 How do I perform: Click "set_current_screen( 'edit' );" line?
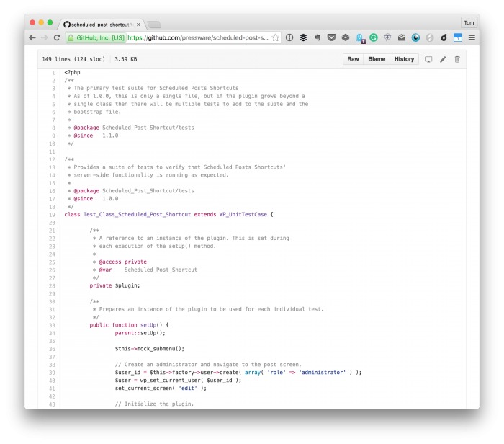point(161,388)
